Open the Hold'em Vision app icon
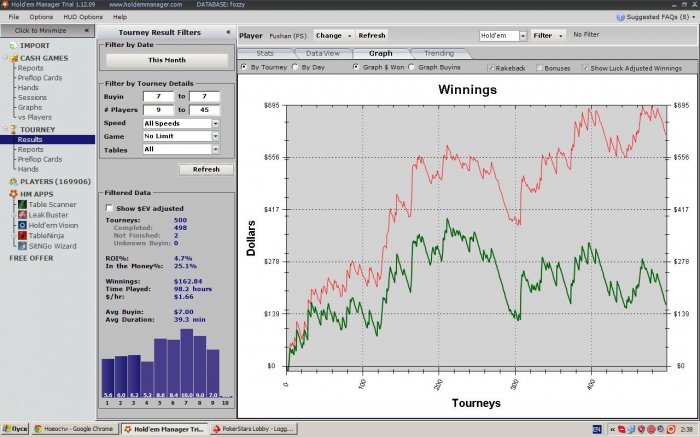Viewport: 700px width, 437px height. (x=22, y=225)
